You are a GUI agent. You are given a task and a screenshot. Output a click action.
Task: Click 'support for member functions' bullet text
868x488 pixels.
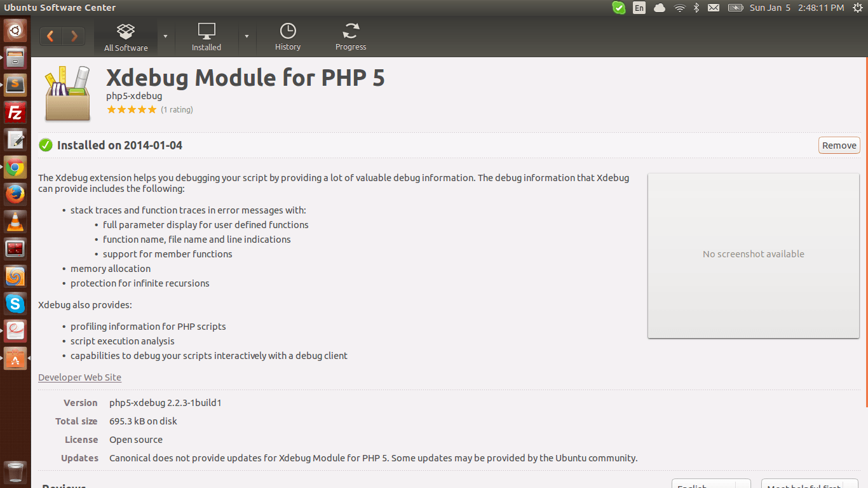[x=168, y=254]
